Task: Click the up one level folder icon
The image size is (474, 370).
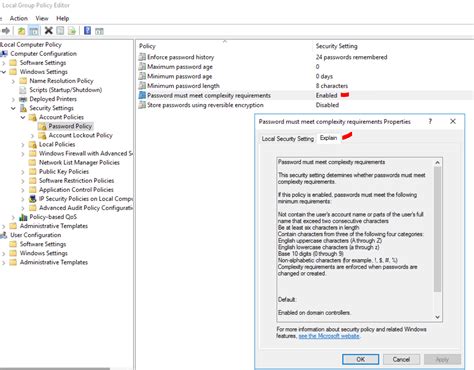Action: (x=22, y=31)
